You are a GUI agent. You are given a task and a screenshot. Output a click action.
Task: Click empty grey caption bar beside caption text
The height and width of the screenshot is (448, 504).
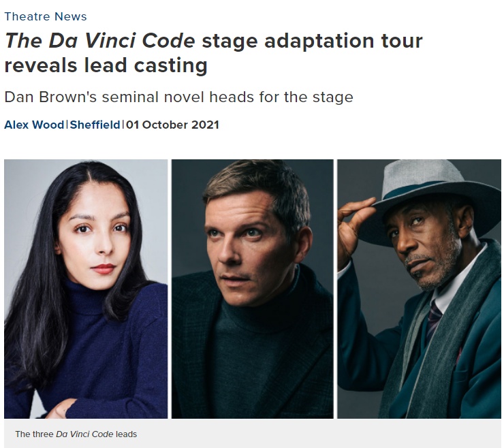click(320, 434)
